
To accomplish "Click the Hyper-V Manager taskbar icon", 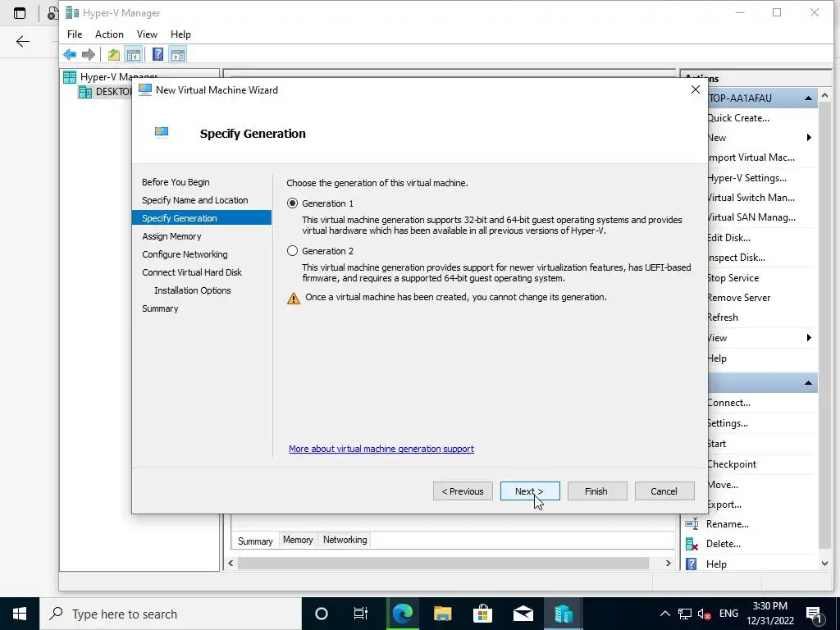I will pyautogui.click(x=563, y=614).
